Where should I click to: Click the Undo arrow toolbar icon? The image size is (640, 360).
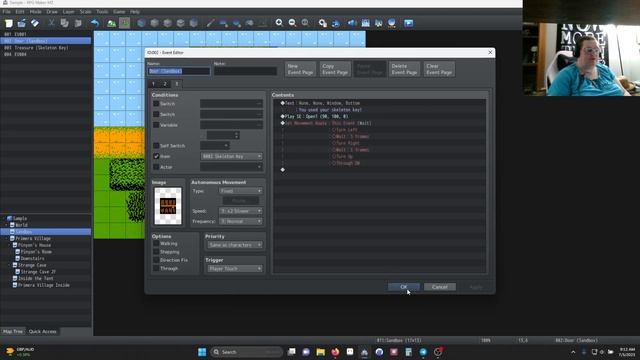95,23
